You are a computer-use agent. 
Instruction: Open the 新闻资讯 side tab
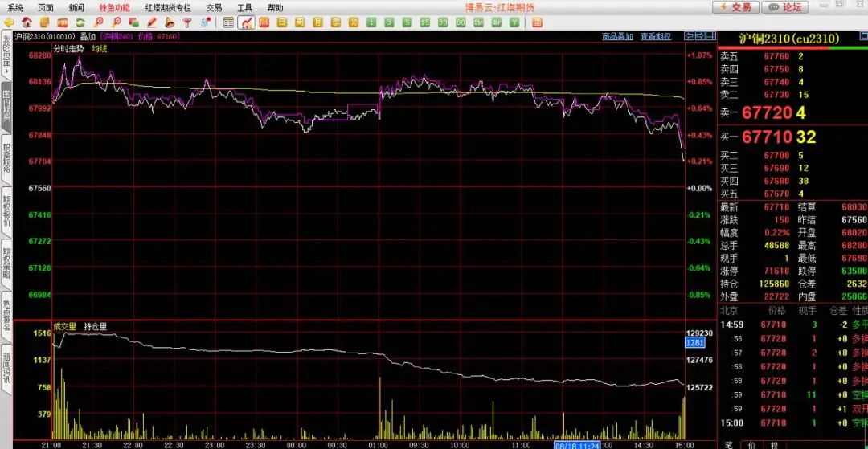pos(6,369)
